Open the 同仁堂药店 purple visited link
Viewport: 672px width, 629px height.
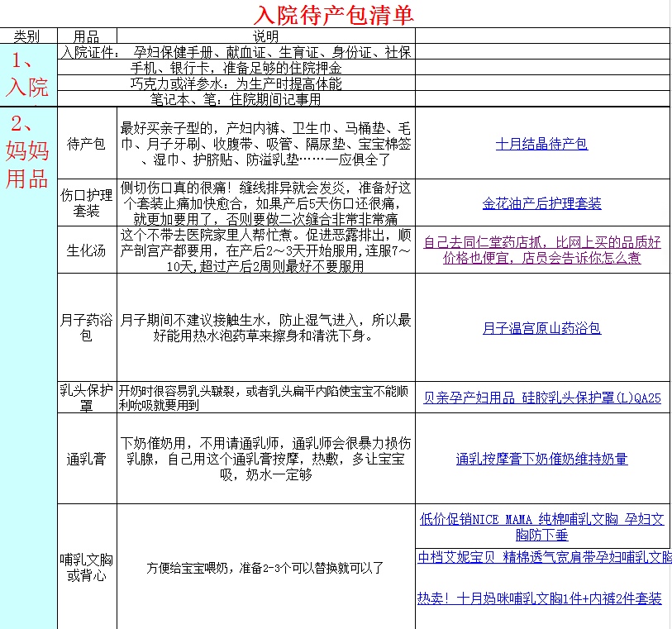point(541,250)
